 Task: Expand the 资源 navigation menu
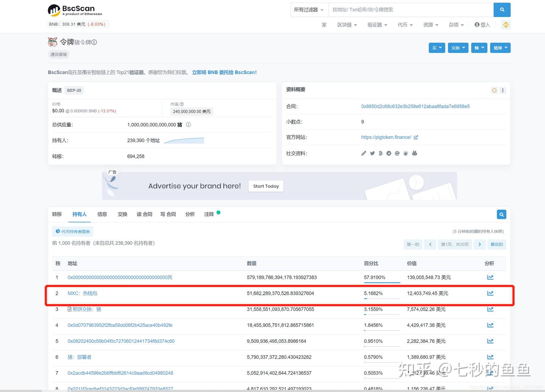pyautogui.click(x=431, y=25)
